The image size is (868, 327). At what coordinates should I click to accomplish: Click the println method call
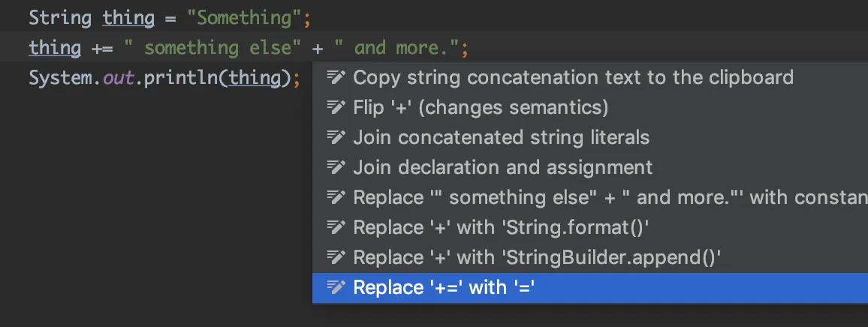(x=189, y=78)
